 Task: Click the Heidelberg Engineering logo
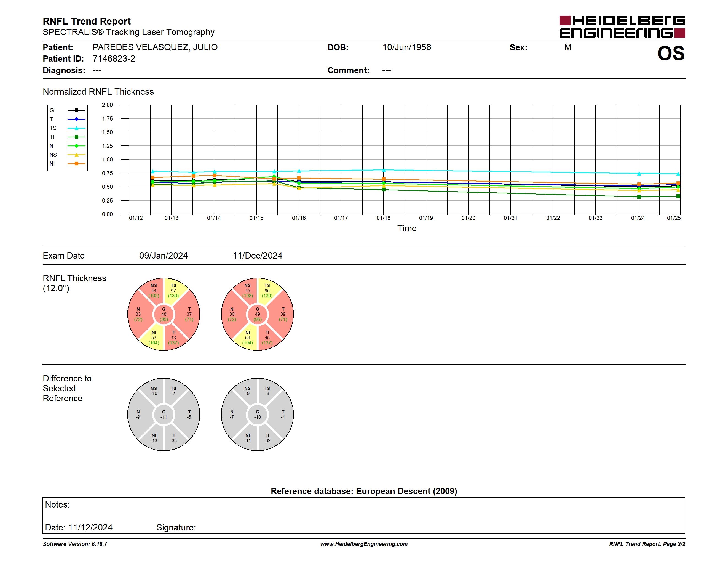point(622,27)
